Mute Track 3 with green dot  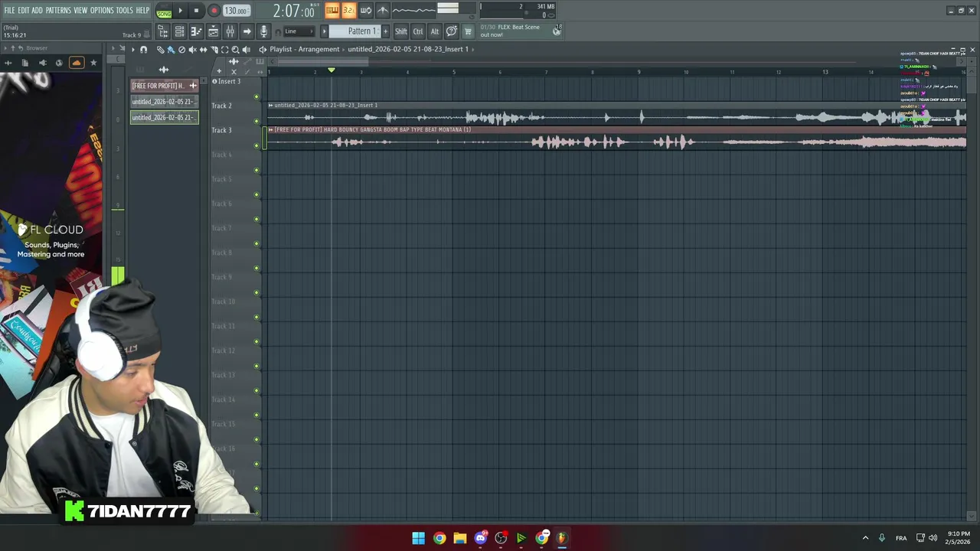256,145
